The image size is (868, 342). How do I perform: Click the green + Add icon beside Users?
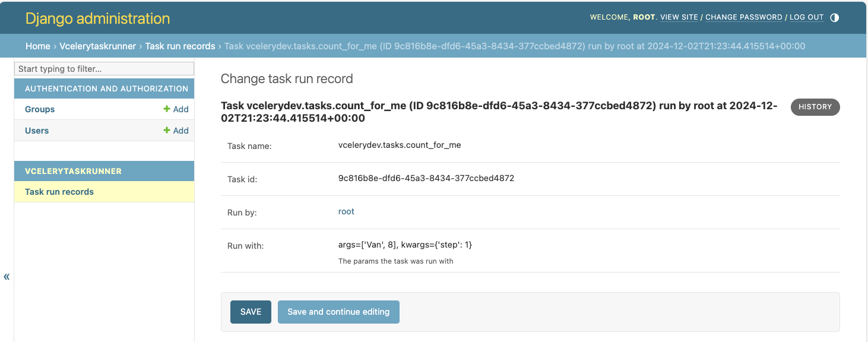[x=176, y=131]
